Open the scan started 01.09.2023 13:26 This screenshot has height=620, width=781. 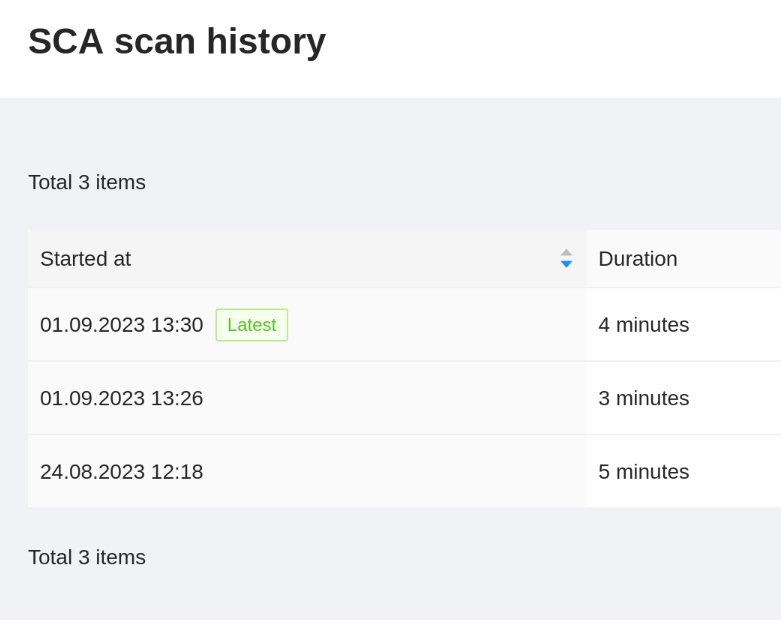click(121, 398)
